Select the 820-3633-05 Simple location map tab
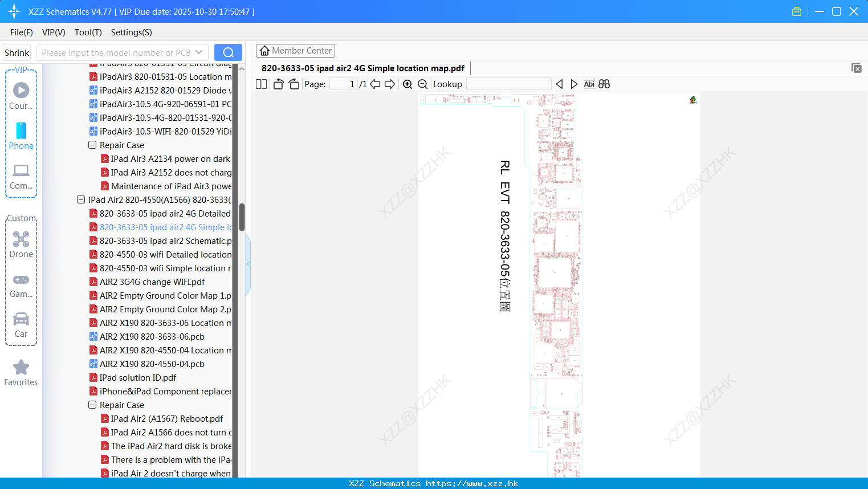868x489 pixels. click(x=363, y=68)
